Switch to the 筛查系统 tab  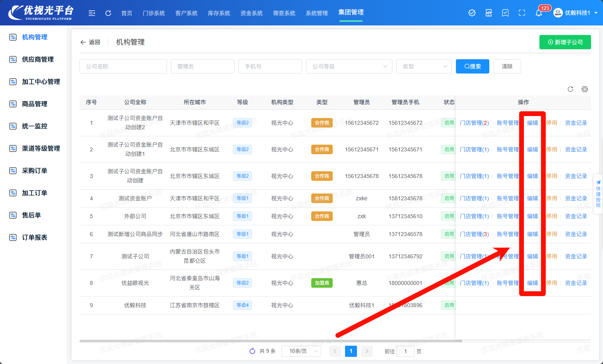284,13
